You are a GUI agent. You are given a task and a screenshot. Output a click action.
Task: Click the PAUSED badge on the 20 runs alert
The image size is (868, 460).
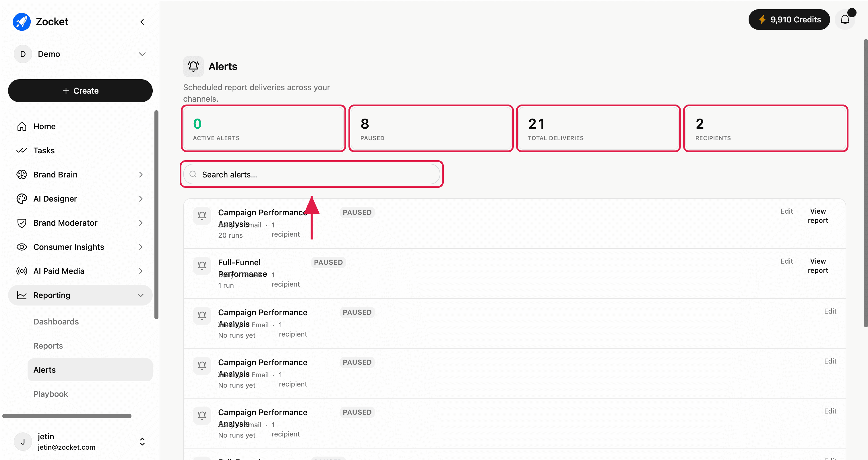(x=357, y=213)
